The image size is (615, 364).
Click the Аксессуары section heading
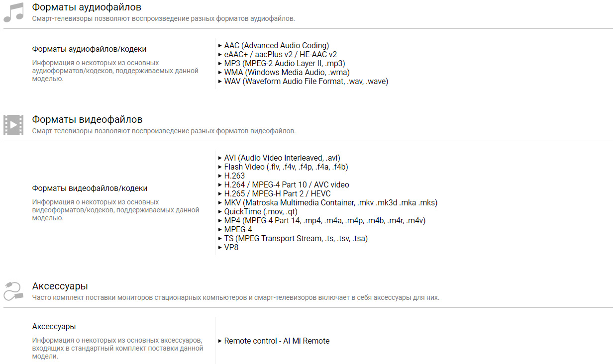pos(60,286)
